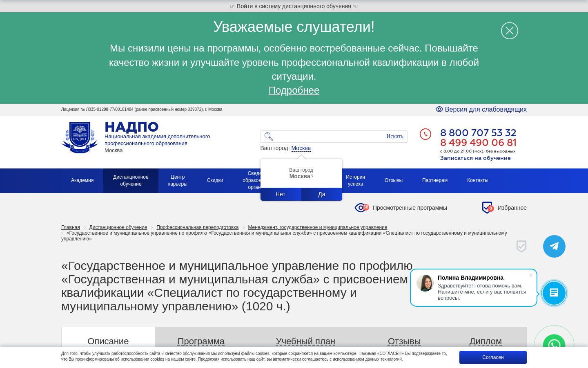
Task: Click the chat greeting message text
Action: [x=482, y=292]
